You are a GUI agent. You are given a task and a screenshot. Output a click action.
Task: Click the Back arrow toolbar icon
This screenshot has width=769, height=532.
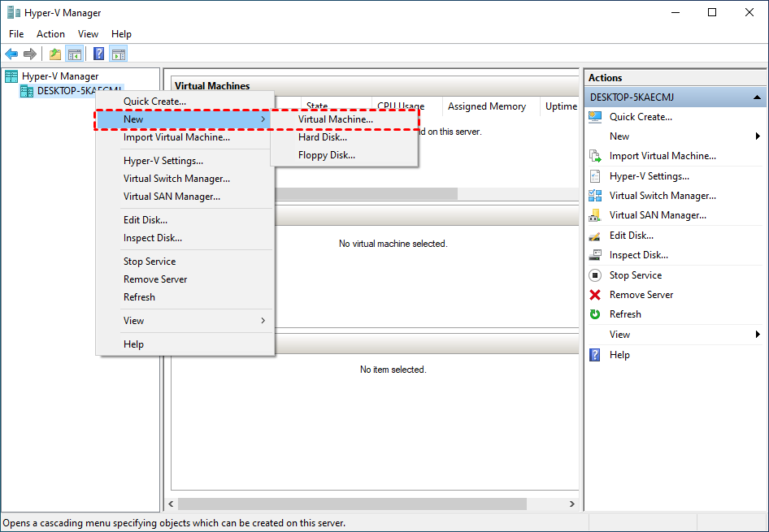[11, 54]
